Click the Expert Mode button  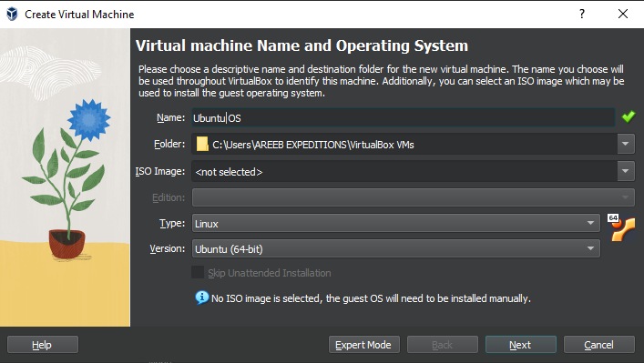363,345
